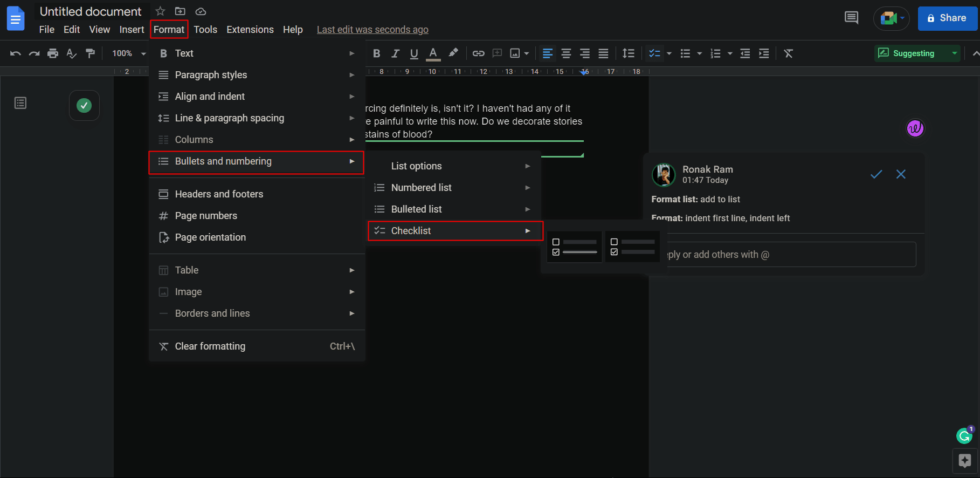
Task: Open the text color picker
Action: coord(433,53)
